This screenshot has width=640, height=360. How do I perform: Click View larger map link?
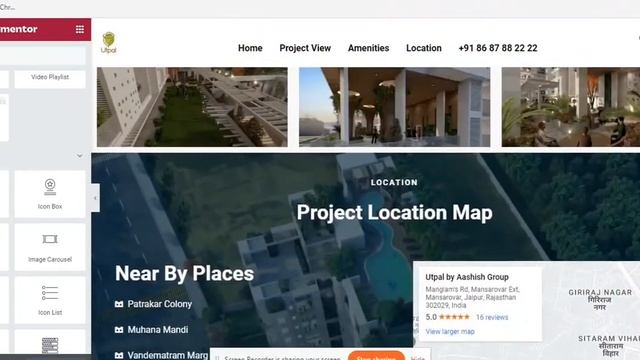pos(450,331)
